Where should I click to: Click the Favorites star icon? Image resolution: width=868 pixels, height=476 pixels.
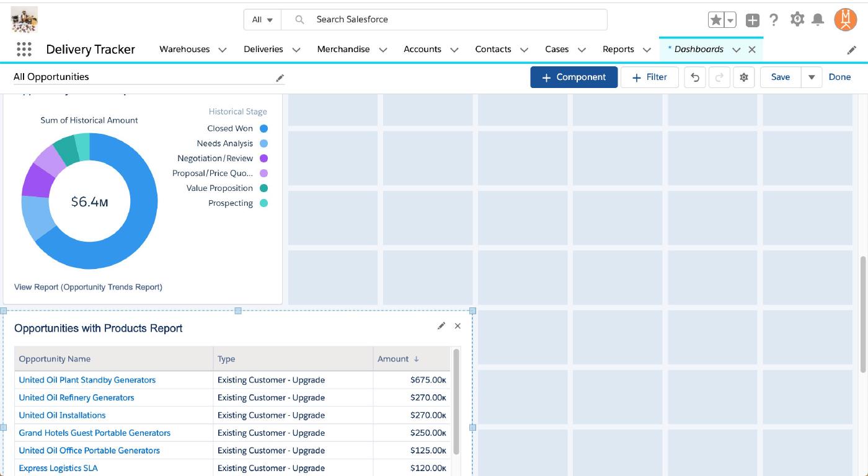pos(716,20)
